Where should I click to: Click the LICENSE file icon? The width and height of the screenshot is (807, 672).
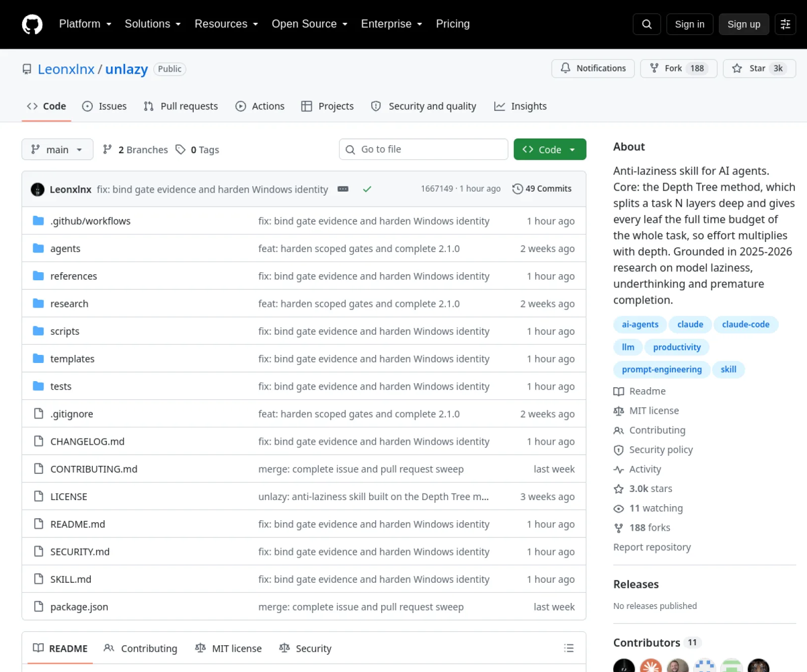tap(38, 496)
